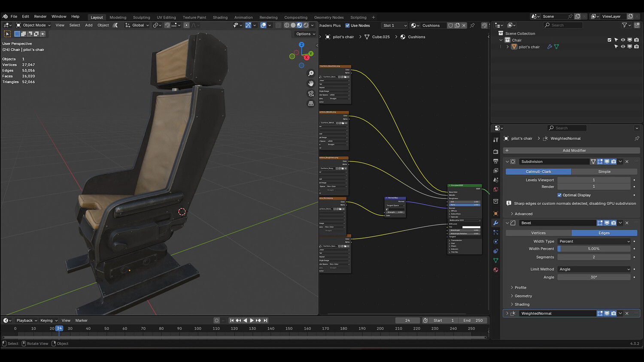Open the Width Type Percent dropdown

[594, 241]
